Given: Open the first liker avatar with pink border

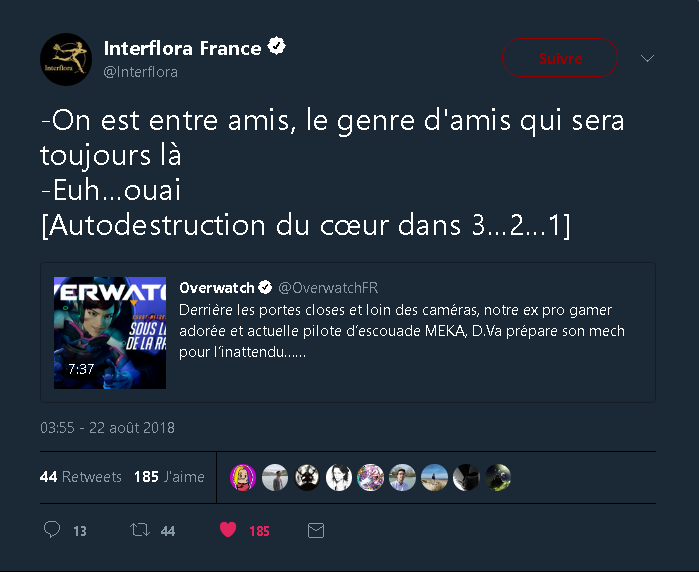Looking at the screenshot, I should coord(243,477).
